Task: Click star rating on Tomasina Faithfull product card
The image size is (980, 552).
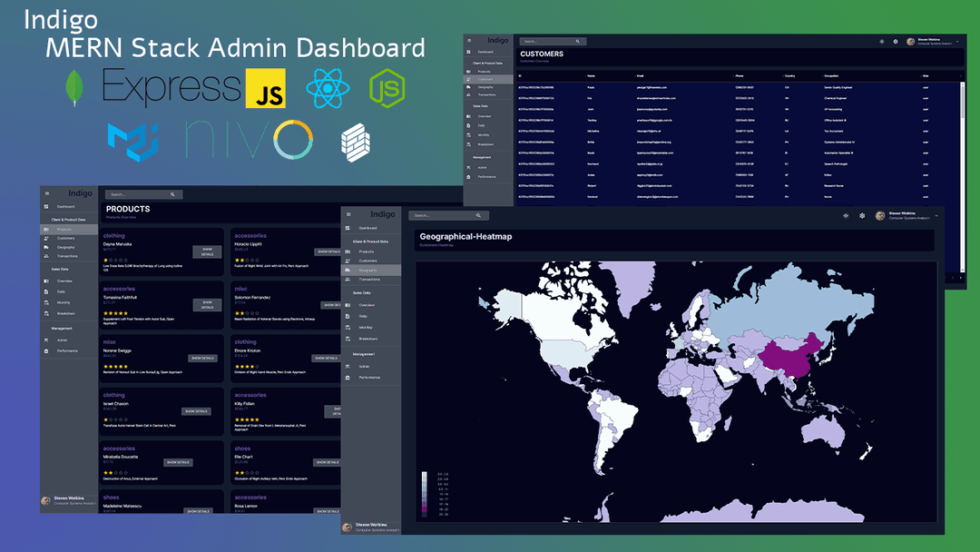Action: tap(115, 313)
